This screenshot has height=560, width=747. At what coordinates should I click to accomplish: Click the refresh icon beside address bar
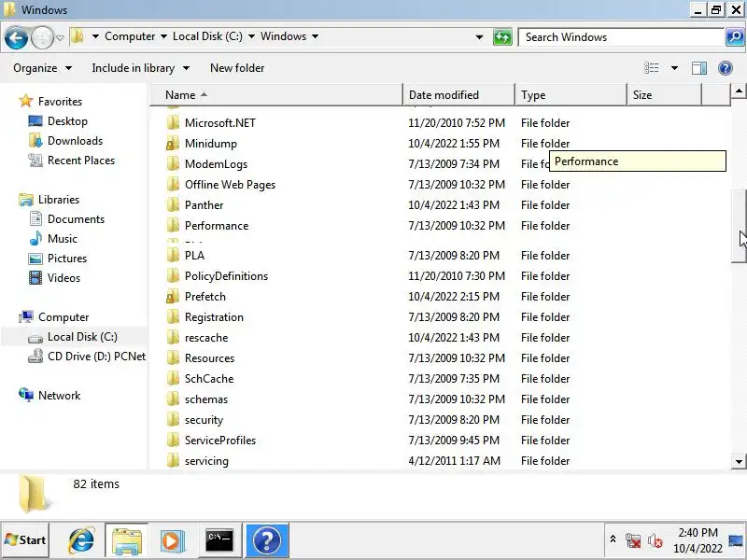(x=502, y=37)
